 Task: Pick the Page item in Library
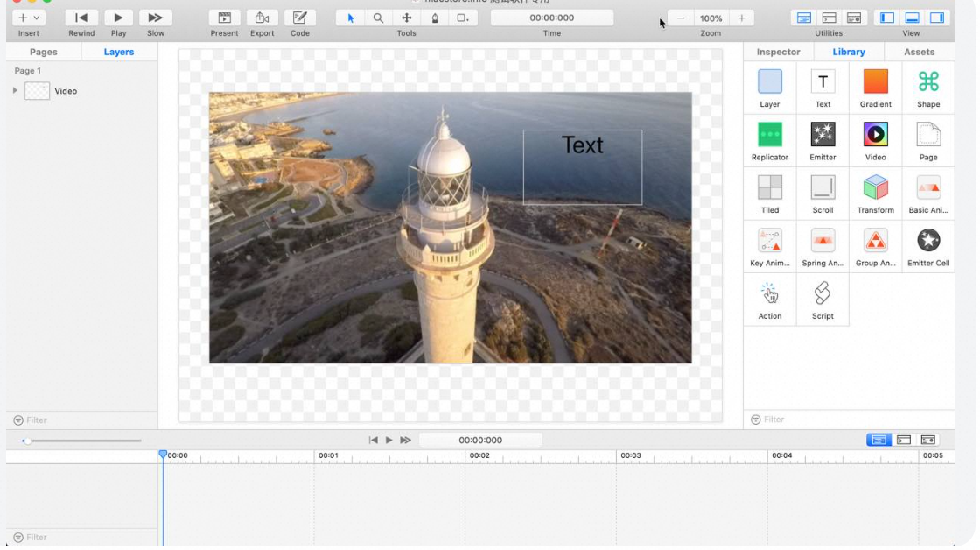928,141
